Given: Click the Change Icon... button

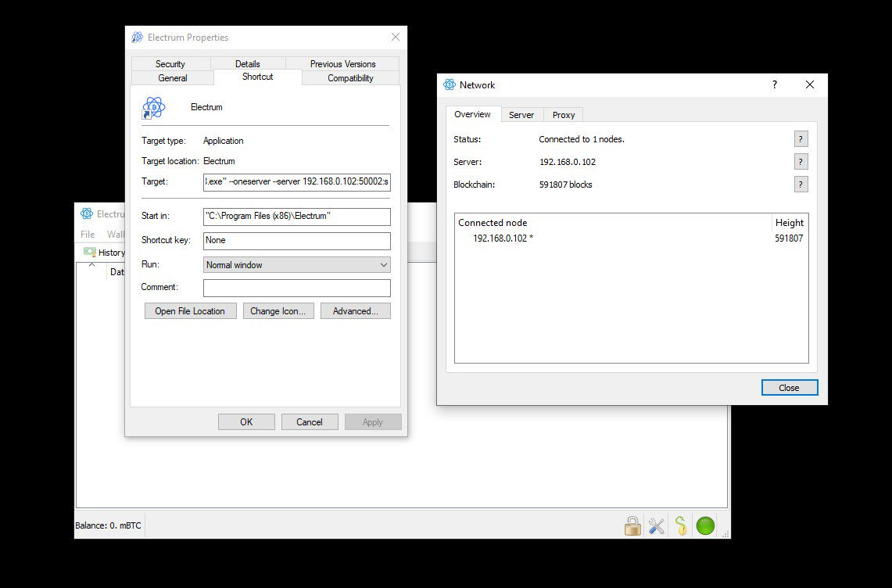Looking at the screenshot, I should click(278, 310).
